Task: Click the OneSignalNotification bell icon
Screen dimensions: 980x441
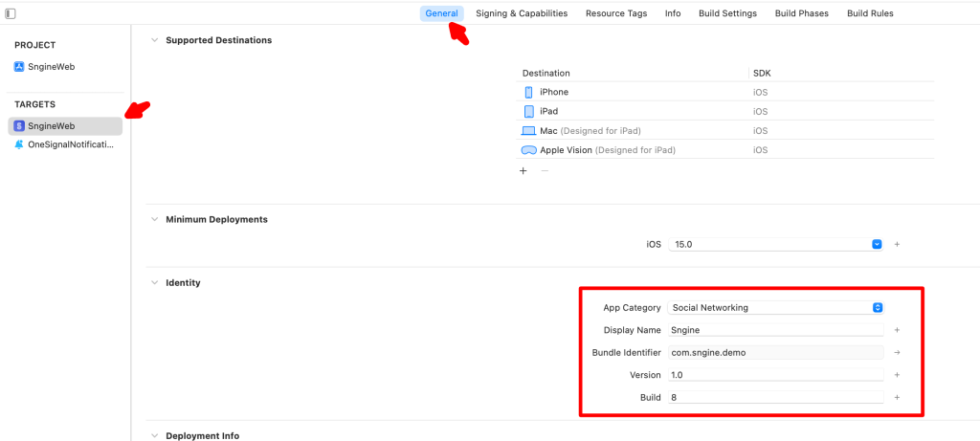Action: (x=19, y=144)
